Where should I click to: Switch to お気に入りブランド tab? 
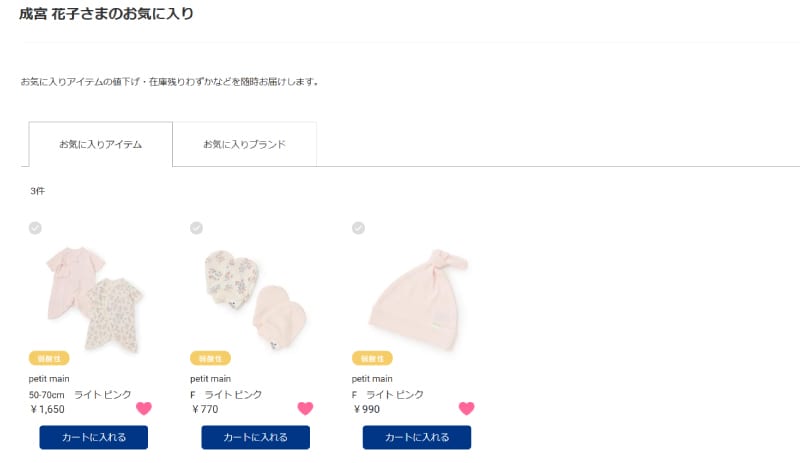[244, 144]
